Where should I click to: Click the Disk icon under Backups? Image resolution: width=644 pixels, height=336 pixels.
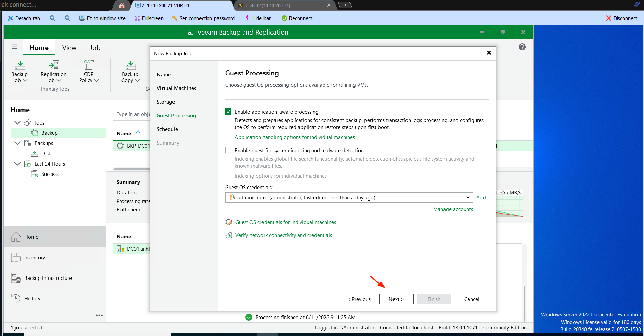35,153
